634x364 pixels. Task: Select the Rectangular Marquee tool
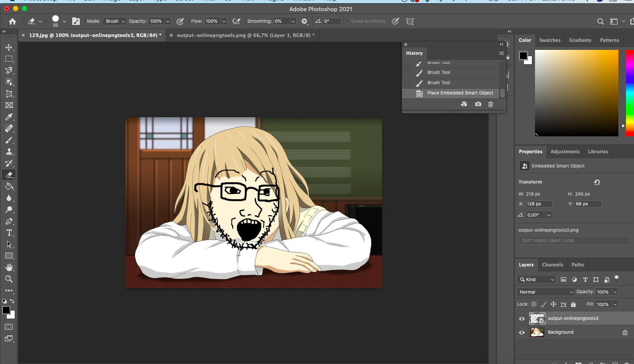[9, 59]
